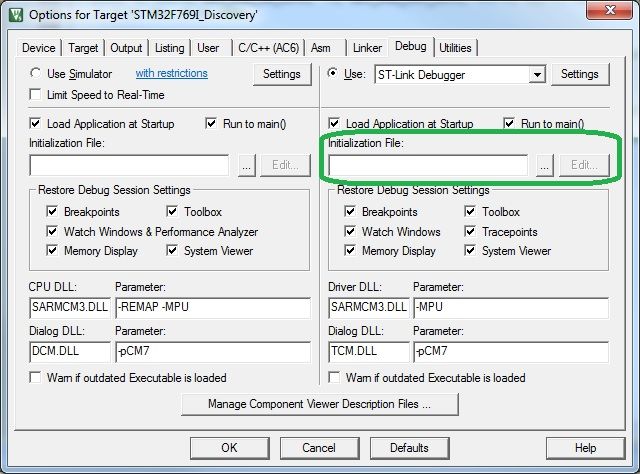Click the -REMAP -MPU parameter field
This screenshot has height=474, width=640.
coord(213,307)
